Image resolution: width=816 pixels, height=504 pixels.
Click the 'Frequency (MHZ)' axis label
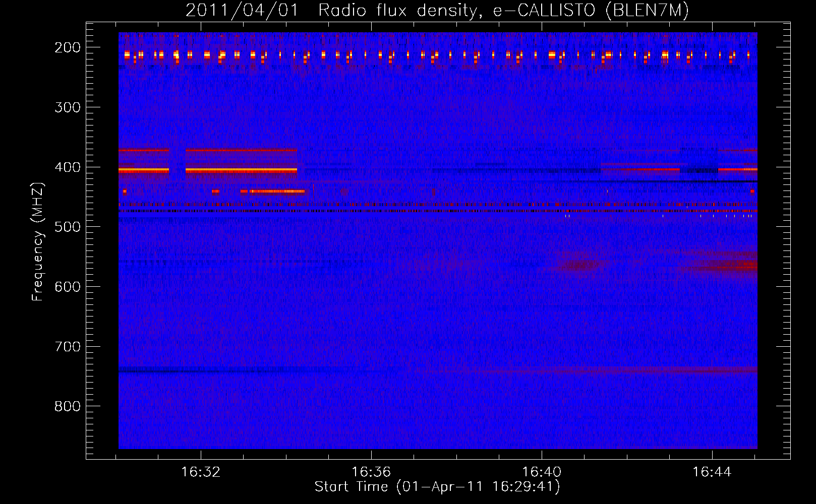click(x=38, y=241)
